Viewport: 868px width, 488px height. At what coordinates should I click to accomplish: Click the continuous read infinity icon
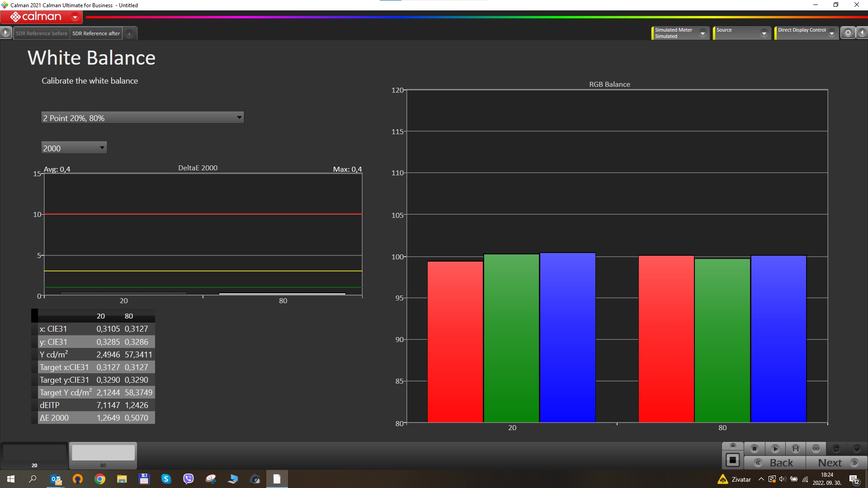816,449
